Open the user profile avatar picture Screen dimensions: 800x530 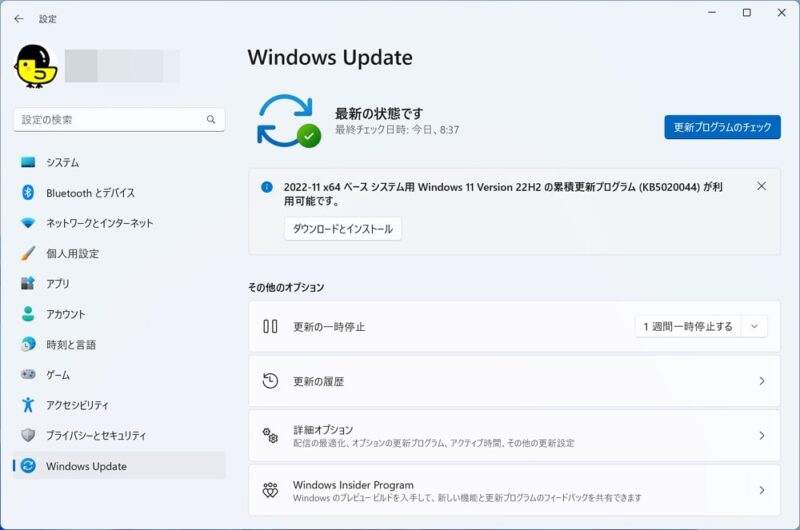point(35,66)
